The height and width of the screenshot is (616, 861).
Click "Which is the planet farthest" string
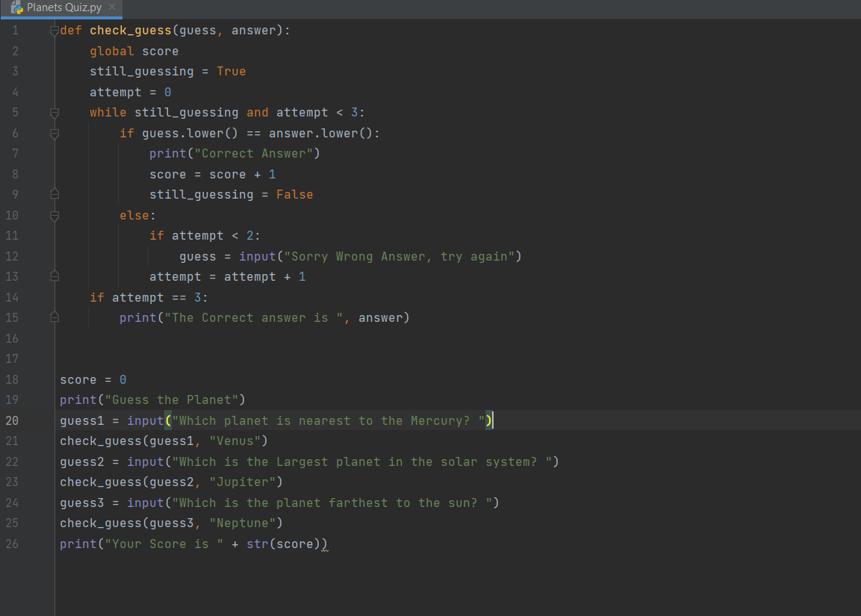(x=332, y=503)
